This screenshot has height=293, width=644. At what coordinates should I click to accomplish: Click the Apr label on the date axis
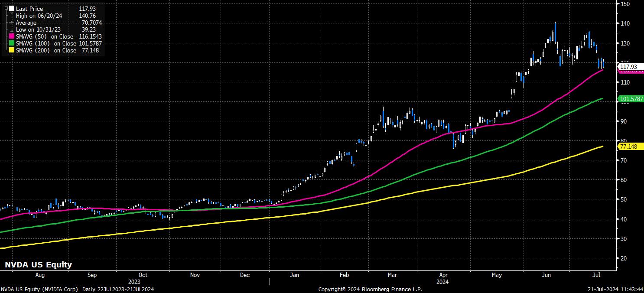click(443, 275)
